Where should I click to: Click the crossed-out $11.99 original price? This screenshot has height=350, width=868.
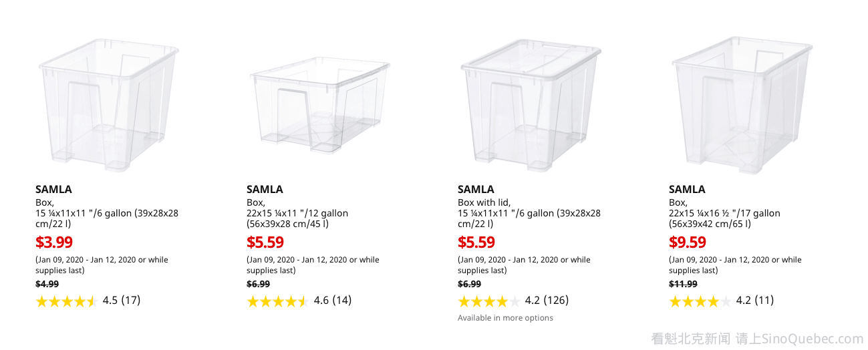pyautogui.click(x=683, y=284)
